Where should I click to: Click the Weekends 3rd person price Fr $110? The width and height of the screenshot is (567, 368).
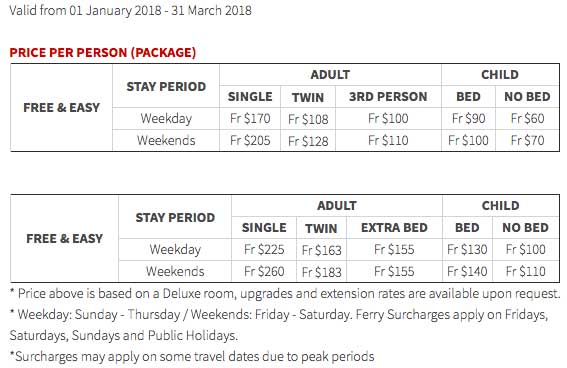pyautogui.click(x=388, y=140)
